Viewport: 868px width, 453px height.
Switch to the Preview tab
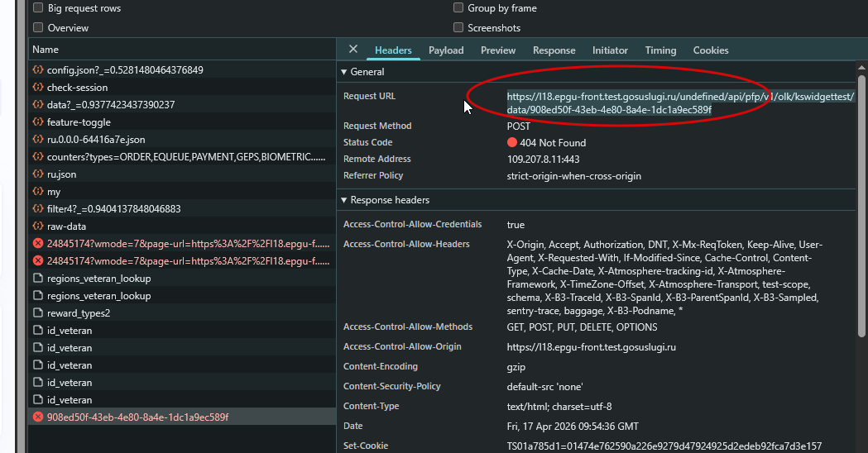498,50
